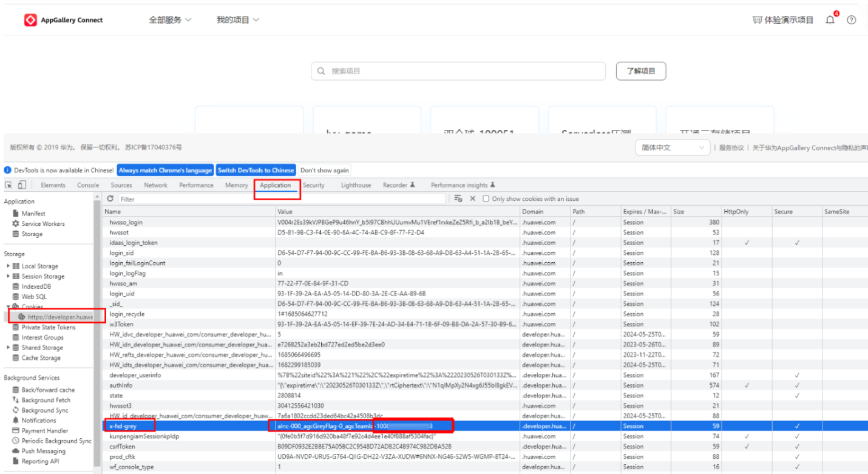Select the authInfo cookie row
The width and height of the screenshot is (868, 474).
pyautogui.click(x=485, y=385)
